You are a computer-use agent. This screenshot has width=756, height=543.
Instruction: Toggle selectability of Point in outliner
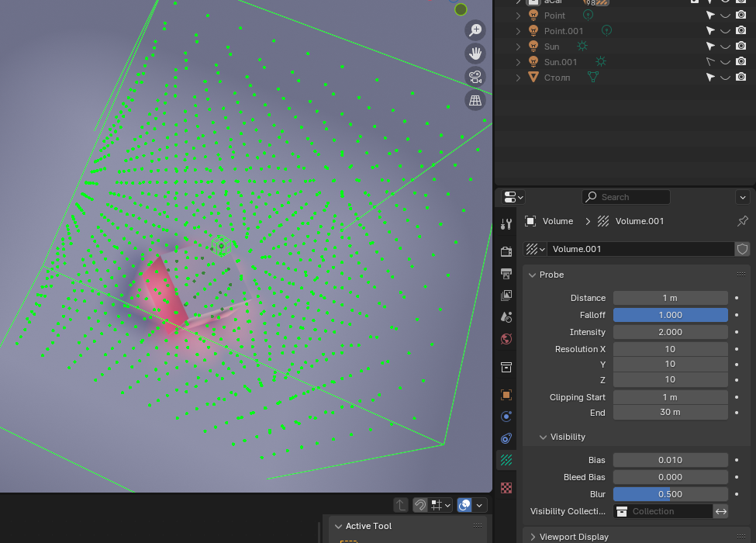(709, 16)
